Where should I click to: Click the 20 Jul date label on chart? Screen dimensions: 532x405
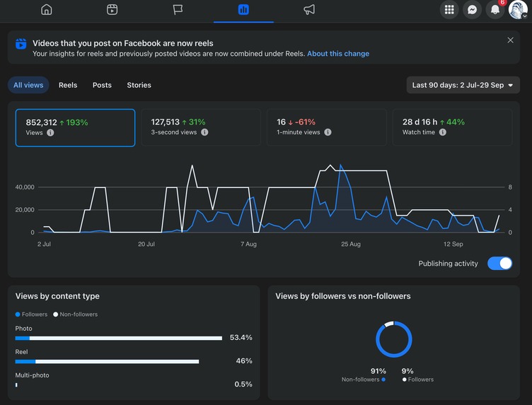point(146,244)
